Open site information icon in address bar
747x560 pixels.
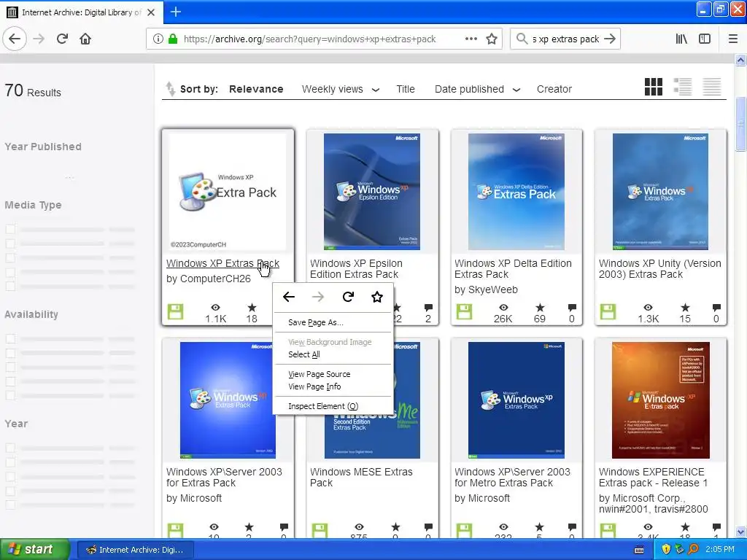tap(158, 39)
